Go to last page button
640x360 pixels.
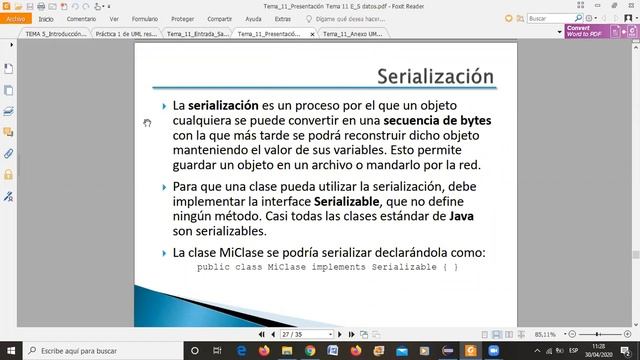[x=351, y=334]
